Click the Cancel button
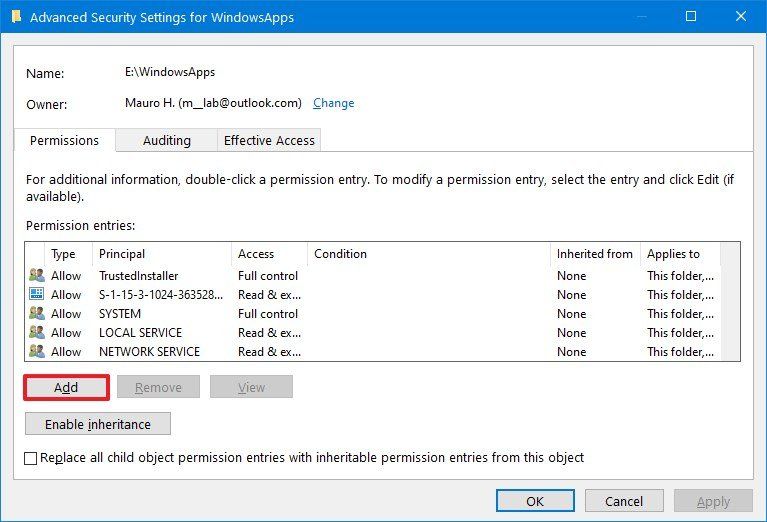This screenshot has height=522, width=767. point(624,501)
